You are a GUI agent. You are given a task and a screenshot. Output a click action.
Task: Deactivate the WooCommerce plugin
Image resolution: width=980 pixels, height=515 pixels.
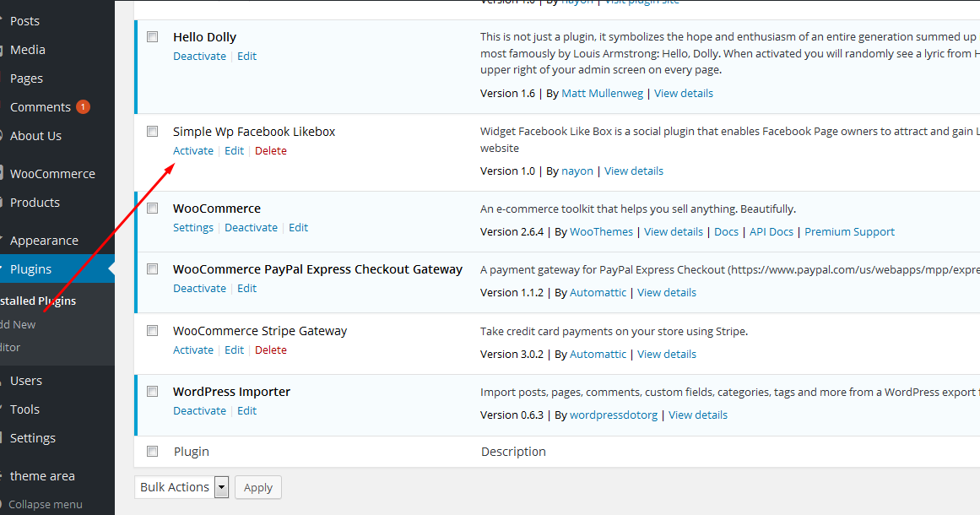[252, 227]
